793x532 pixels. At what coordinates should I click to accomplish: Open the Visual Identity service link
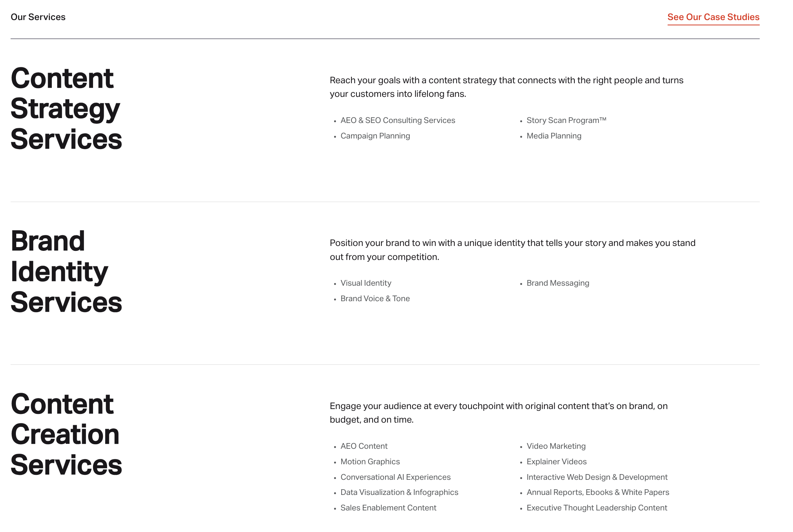click(365, 283)
